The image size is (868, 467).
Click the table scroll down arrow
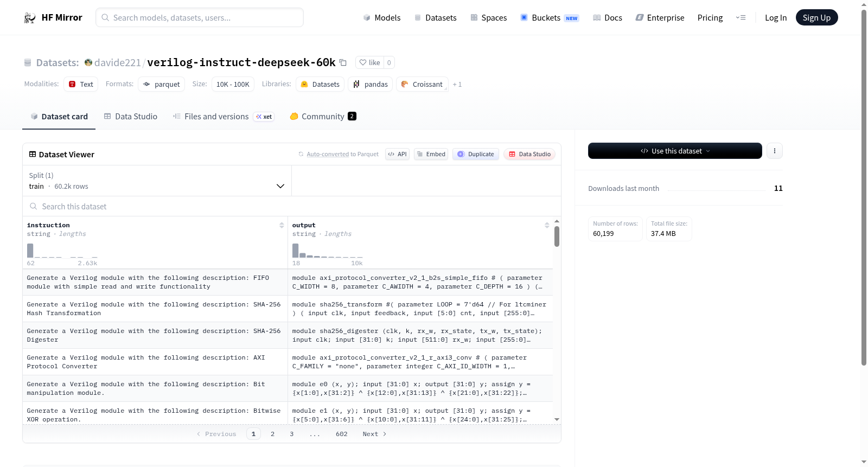click(557, 419)
